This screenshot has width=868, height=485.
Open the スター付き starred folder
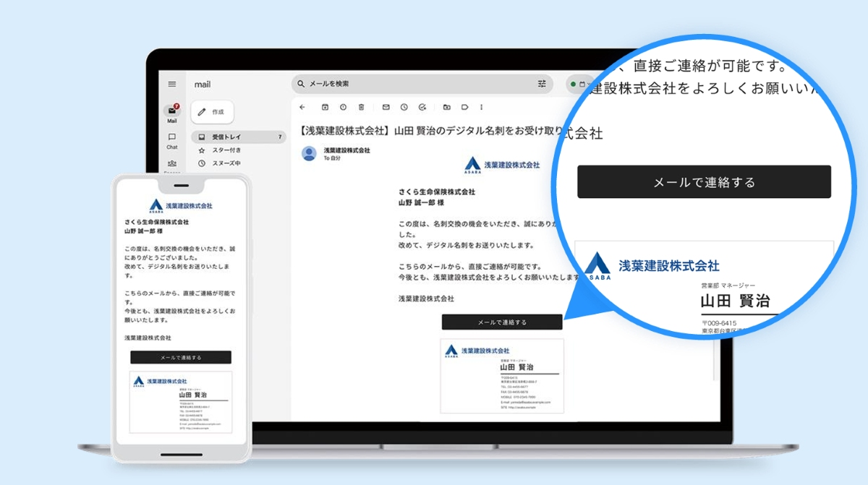point(226,150)
